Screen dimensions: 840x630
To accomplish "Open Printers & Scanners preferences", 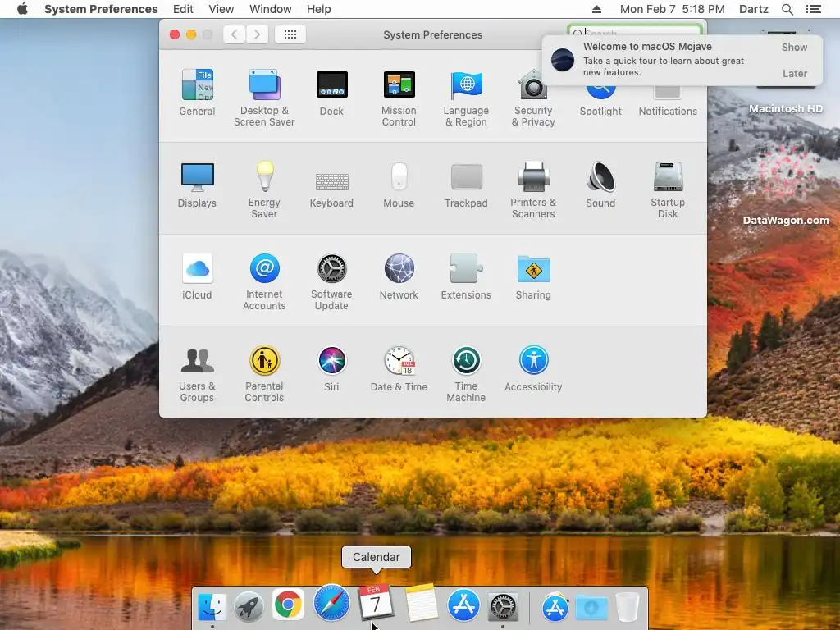I will tap(533, 189).
